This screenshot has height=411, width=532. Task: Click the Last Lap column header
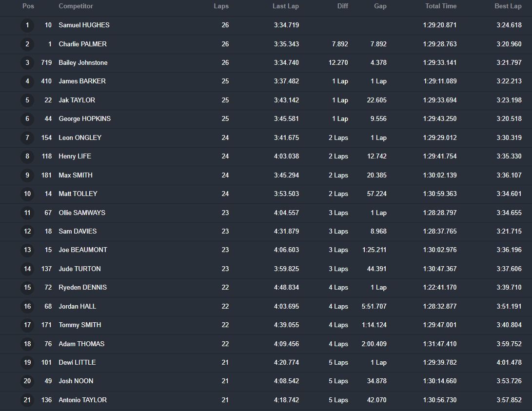tap(286, 6)
